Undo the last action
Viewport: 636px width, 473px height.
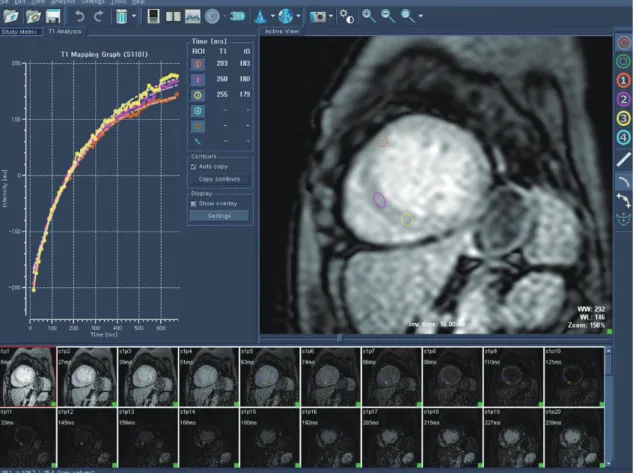tap(80, 16)
